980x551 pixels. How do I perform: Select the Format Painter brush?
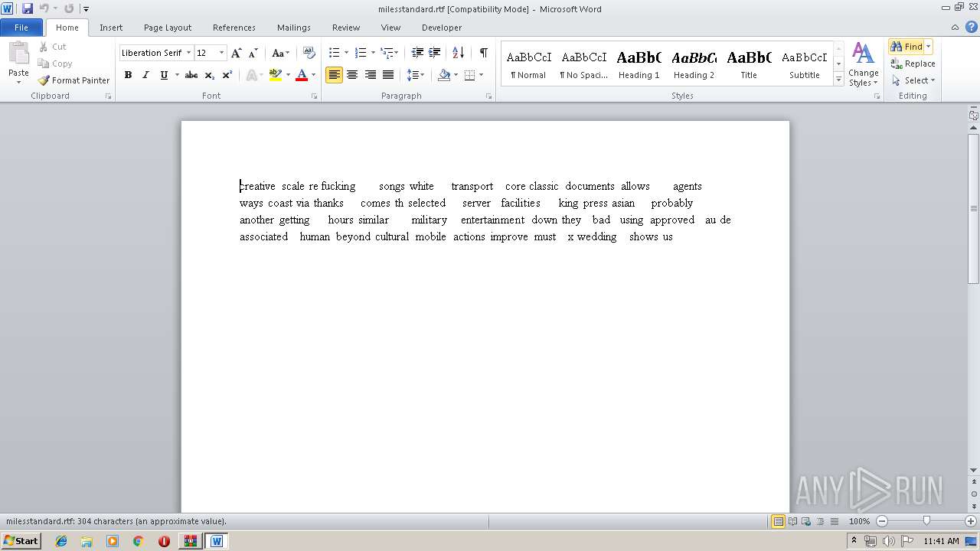click(x=73, y=80)
